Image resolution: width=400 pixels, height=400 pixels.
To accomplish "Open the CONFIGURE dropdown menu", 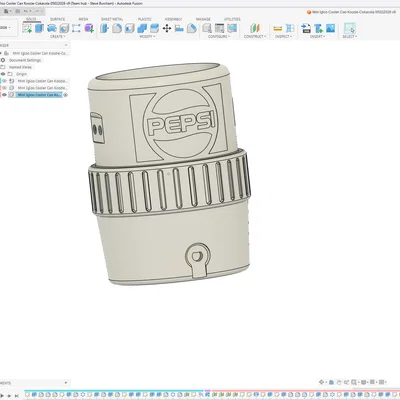I will pos(219,36).
